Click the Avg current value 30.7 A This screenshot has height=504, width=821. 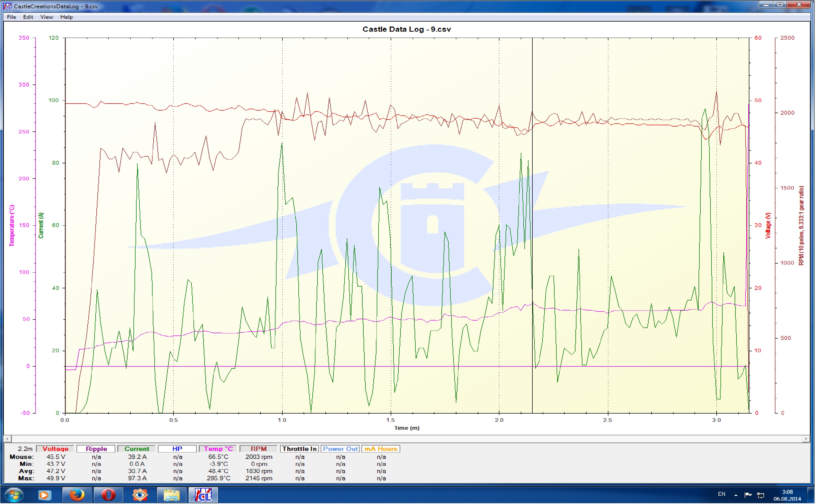137,471
